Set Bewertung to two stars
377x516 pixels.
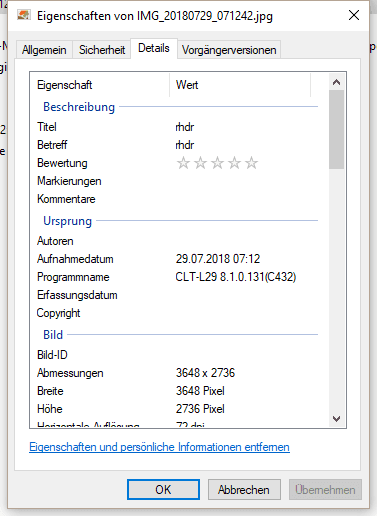(x=200, y=163)
